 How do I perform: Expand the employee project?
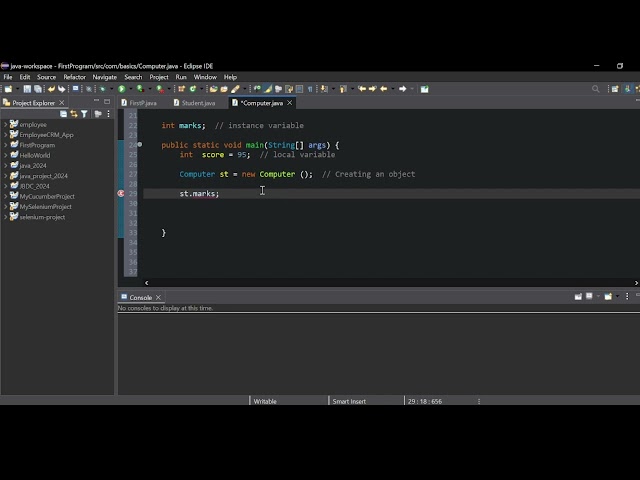(x=5, y=124)
